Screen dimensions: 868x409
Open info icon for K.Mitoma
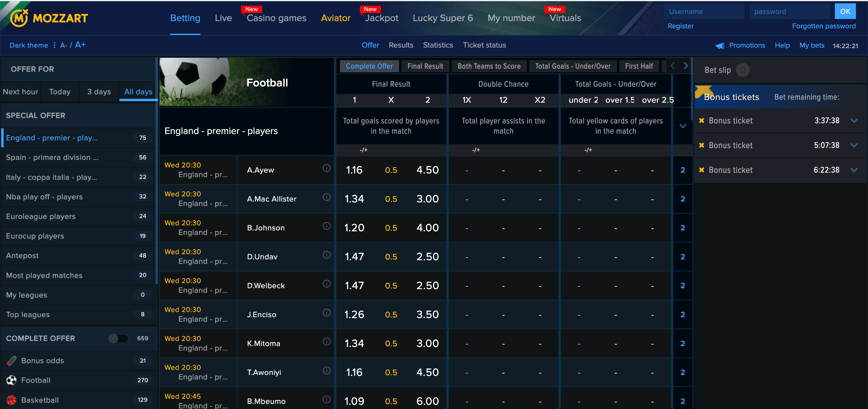pyautogui.click(x=326, y=341)
